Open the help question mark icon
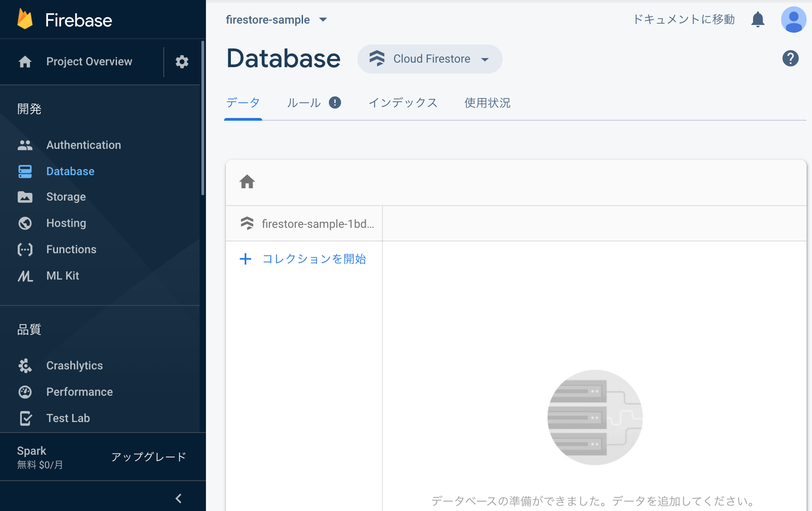 (790, 59)
